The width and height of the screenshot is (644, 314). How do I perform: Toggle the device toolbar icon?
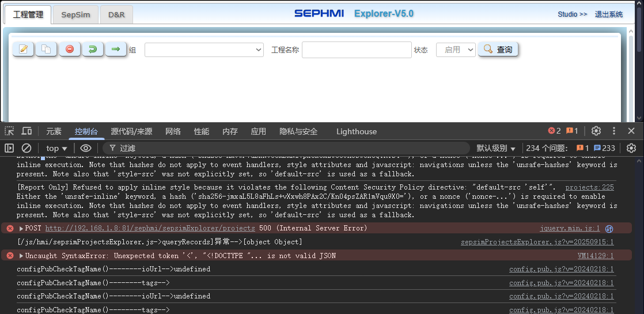(26, 131)
